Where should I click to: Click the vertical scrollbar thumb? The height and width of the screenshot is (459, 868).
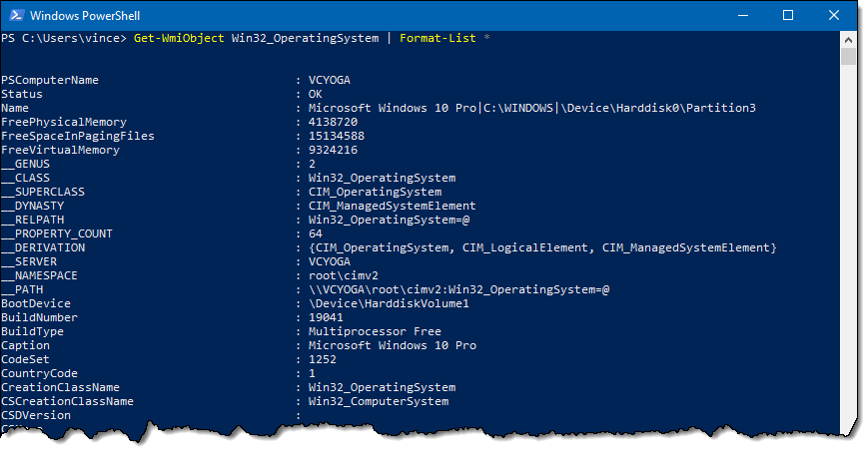pyautogui.click(x=848, y=57)
